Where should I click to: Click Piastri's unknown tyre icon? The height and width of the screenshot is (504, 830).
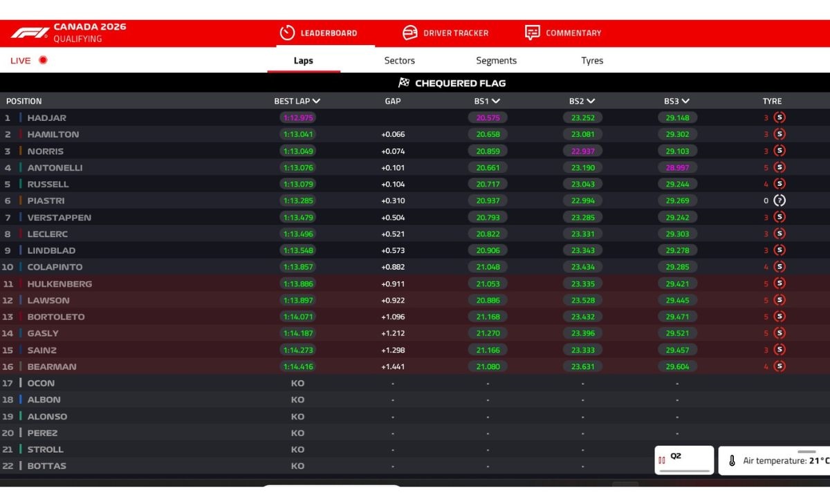coord(780,200)
